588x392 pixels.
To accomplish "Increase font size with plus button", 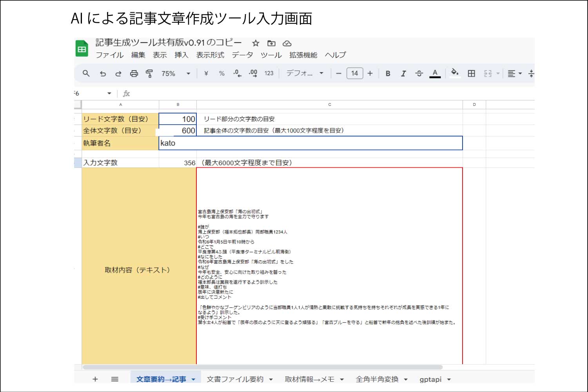I will click(x=370, y=73).
